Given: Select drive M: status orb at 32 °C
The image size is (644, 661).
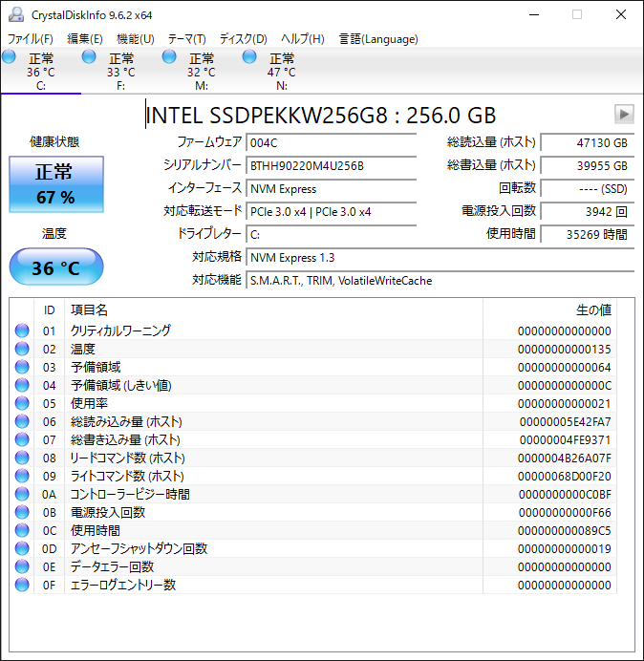Looking at the screenshot, I should [x=170, y=58].
